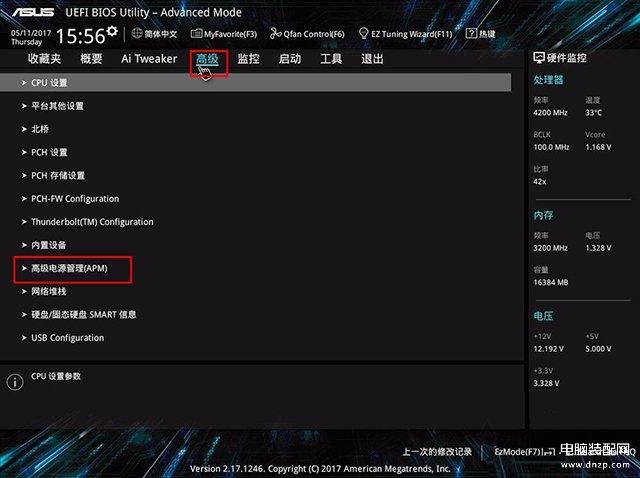Screen dimensions: 640x478
Task: Click the 电压 section heading
Action: click(543, 316)
